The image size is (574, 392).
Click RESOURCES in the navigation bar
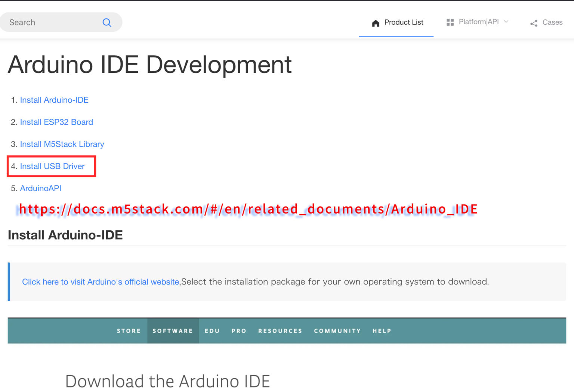pyautogui.click(x=280, y=331)
